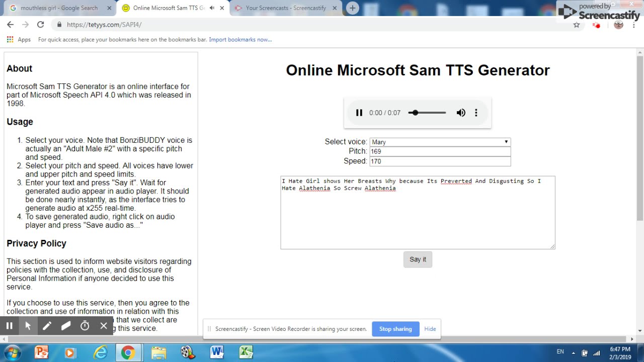The image size is (644, 362).
Task: Click the Say it button
Action: tap(418, 259)
